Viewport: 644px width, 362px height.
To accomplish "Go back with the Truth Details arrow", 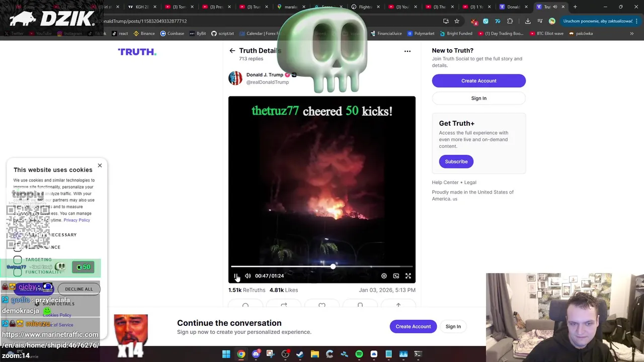I will [232, 51].
